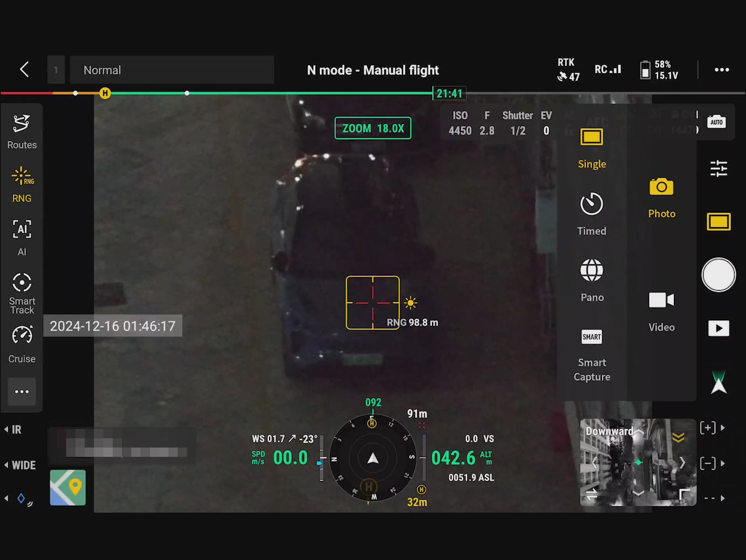
Task: Activate Smart Track
Action: (x=22, y=292)
